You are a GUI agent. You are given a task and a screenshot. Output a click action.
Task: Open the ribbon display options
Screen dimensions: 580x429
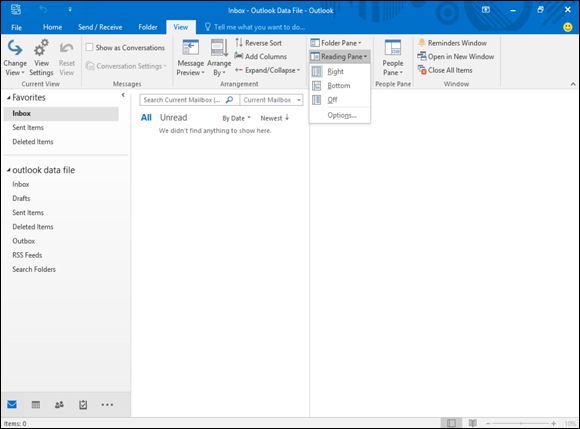tap(486, 10)
